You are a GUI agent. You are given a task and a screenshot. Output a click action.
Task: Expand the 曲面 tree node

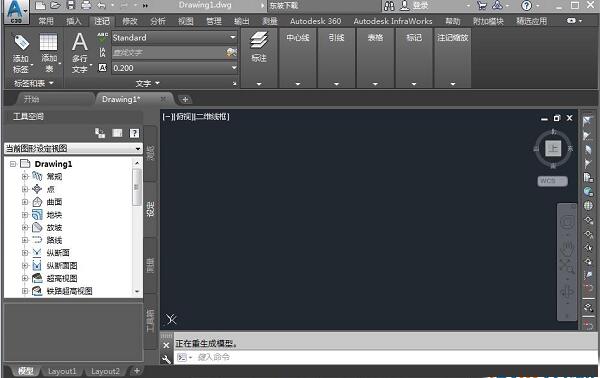point(25,202)
